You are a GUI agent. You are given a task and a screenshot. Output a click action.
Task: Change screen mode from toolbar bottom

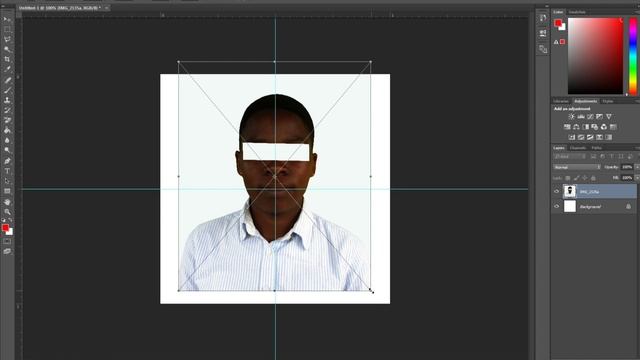pyautogui.click(x=7, y=251)
